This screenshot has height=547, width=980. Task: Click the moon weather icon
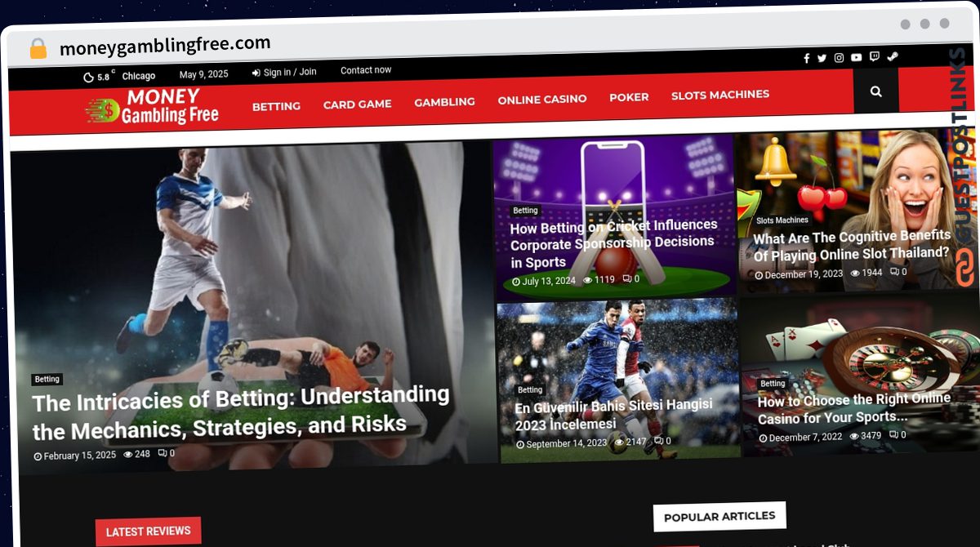(88, 77)
